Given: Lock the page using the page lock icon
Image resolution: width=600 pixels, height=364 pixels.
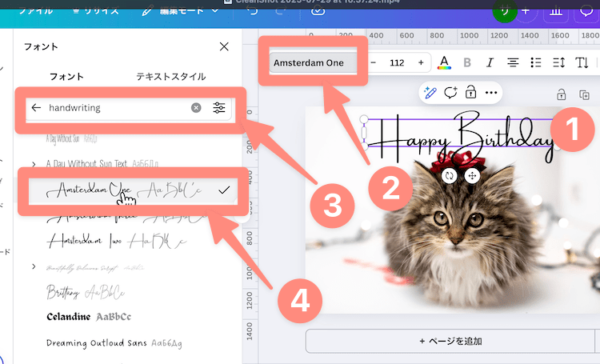Looking at the screenshot, I should 561,95.
